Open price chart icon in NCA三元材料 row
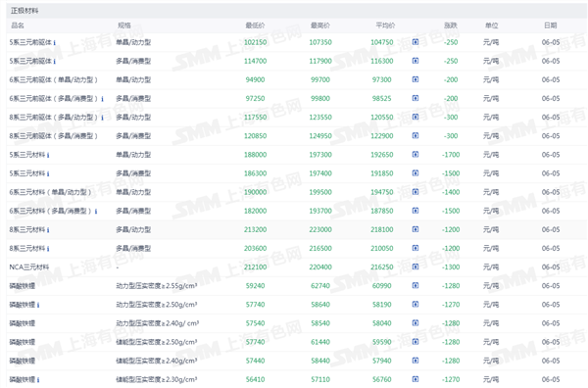The image size is (588, 388). point(416,267)
